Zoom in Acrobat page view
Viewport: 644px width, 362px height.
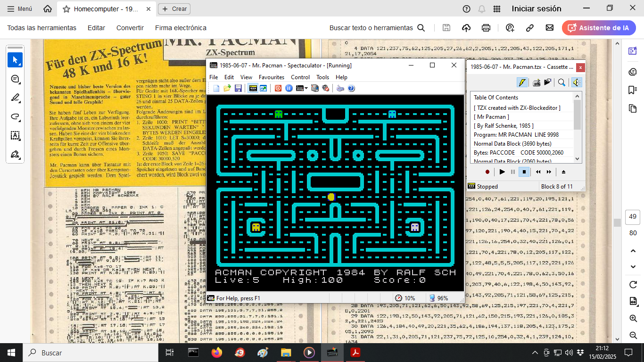pos(633,319)
